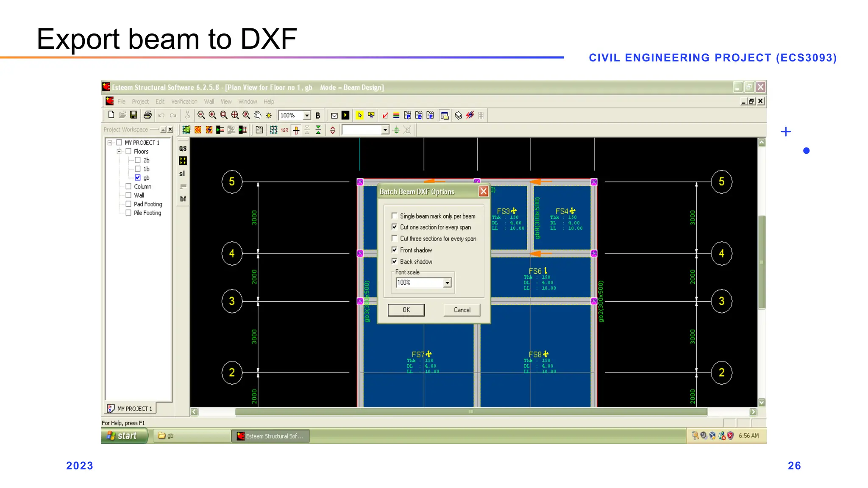Enable Single beam mark only per beam

pos(395,216)
